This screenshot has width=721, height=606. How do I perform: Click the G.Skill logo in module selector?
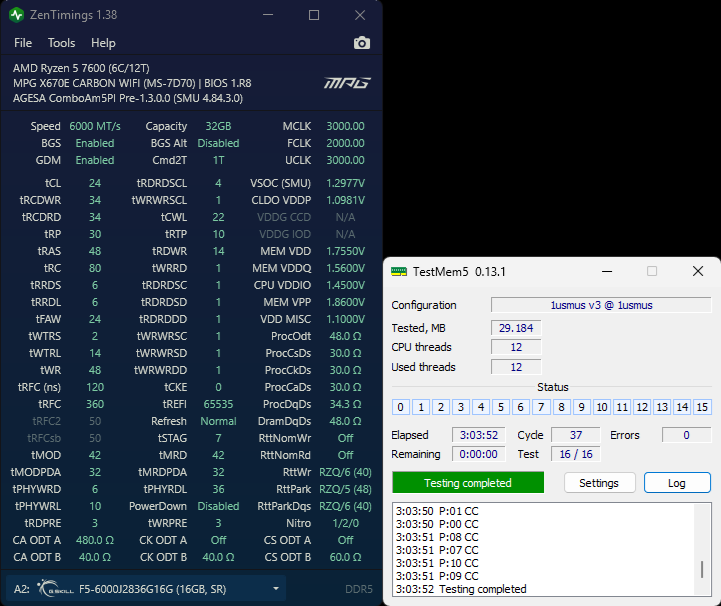tap(56, 589)
